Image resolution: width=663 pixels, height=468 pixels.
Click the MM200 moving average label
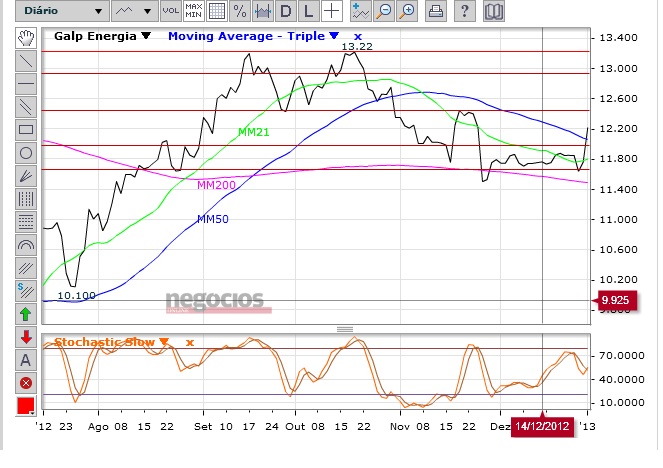(x=216, y=185)
